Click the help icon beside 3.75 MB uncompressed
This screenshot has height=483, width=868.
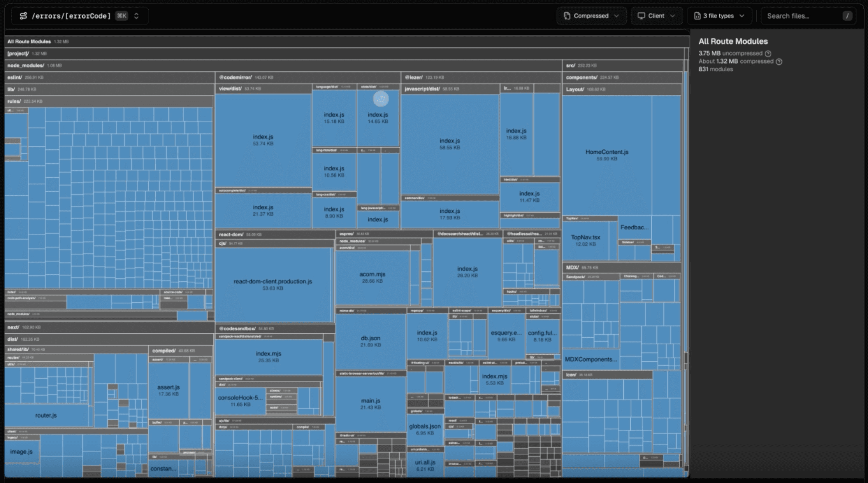pyautogui.click(x=768, y=53)
